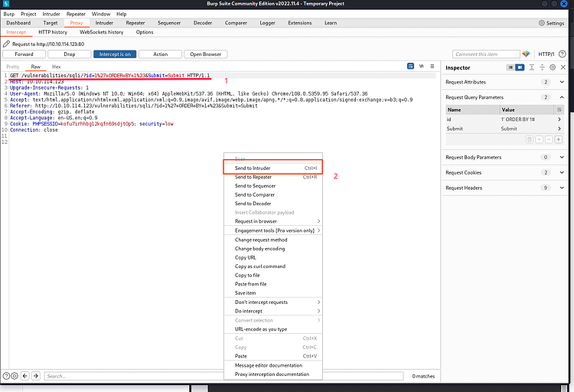Click the Action button
This screenshot has width=574, height=392.
click(x=161, y=54)
